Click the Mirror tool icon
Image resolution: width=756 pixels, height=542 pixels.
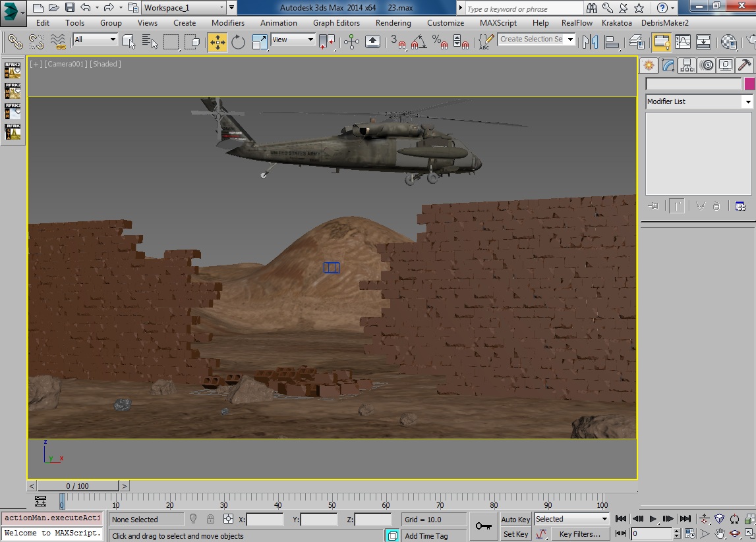tap(589, 42)
